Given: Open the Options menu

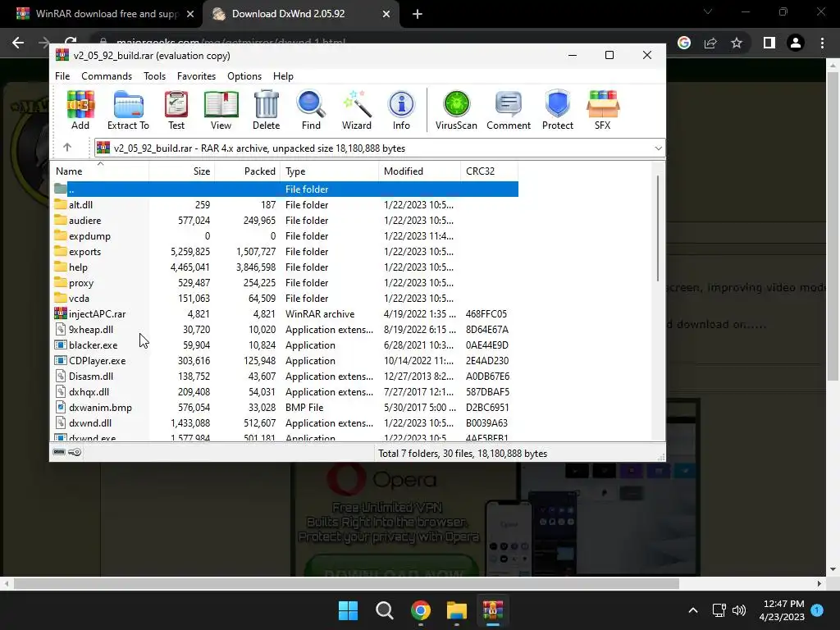Looking at the screenshot, I should pos(244,76).
